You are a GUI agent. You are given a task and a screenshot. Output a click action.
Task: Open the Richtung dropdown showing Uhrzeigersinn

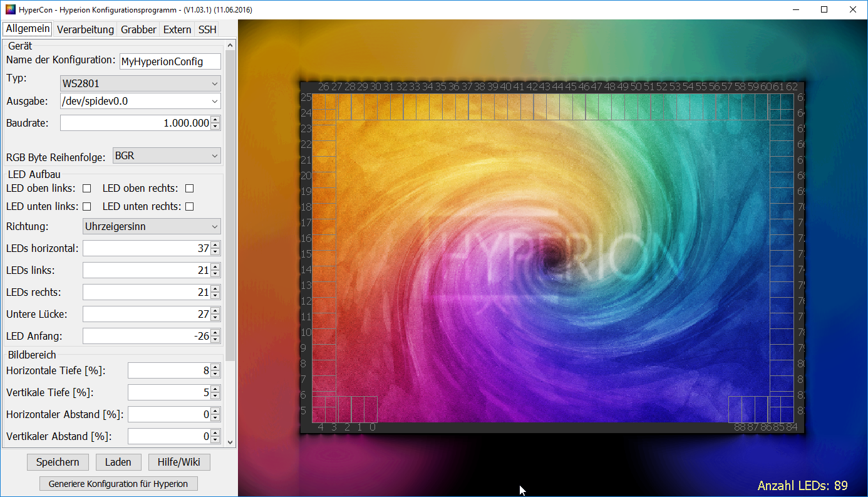pos(152,226)
